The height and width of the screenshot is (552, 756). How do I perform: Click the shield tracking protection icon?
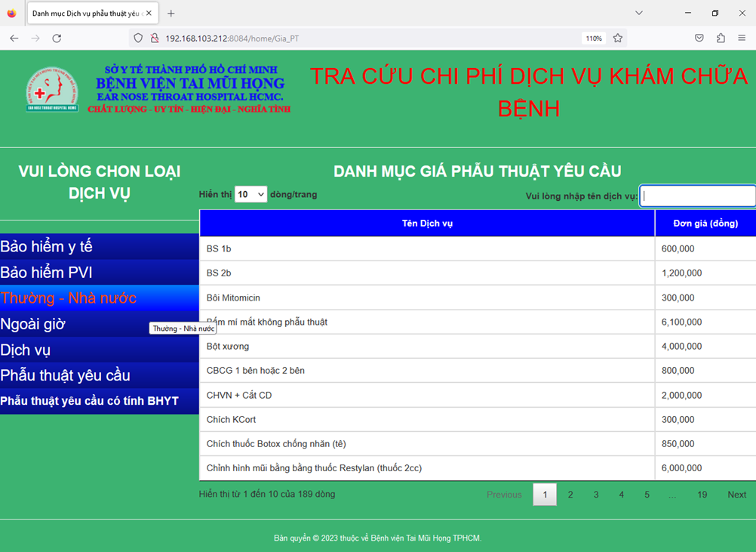(x=138, y=38)
